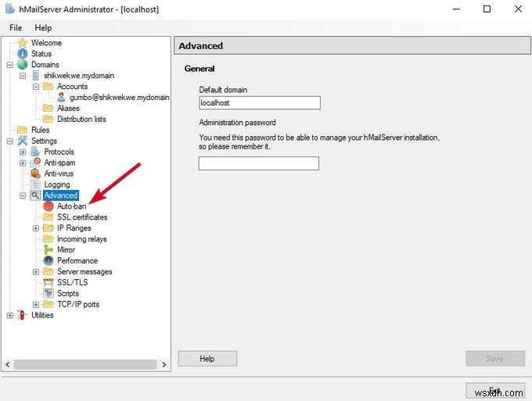Click the tree scrollbar left arrow

tap(8, 364)
